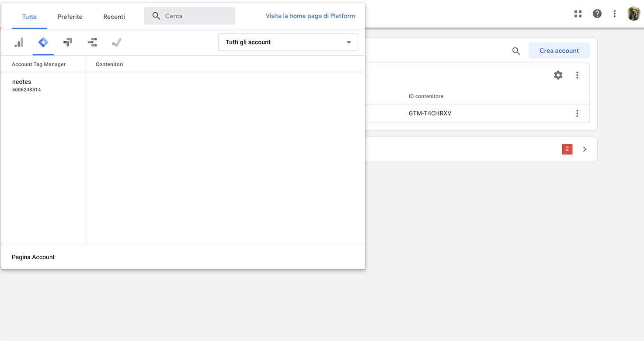Click the ID contenitore column header

click(426, 96)
